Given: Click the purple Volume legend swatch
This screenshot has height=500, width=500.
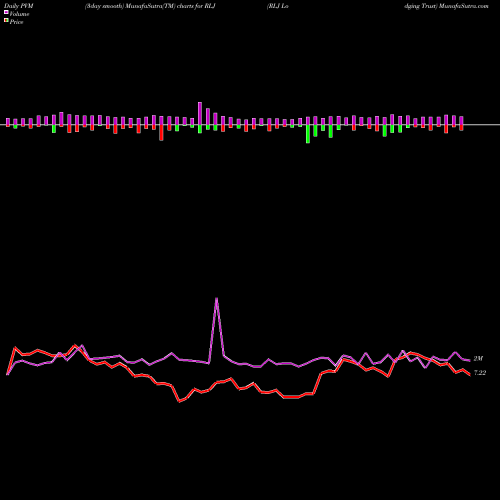Looking at the screenshot, I should [x=6, y=12].
